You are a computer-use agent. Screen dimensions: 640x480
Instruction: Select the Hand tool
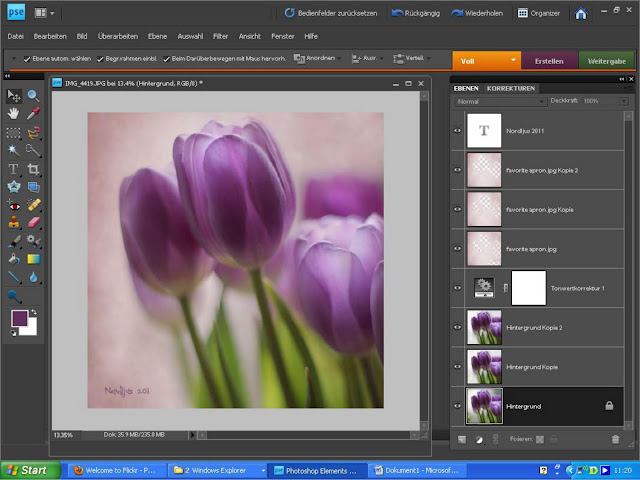coord(14,114)
